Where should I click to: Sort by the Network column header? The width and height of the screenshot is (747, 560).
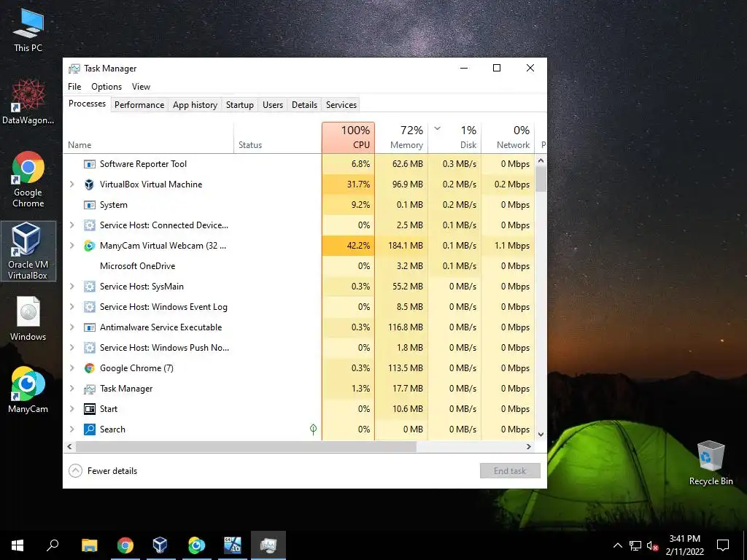(x=508, y=138)
